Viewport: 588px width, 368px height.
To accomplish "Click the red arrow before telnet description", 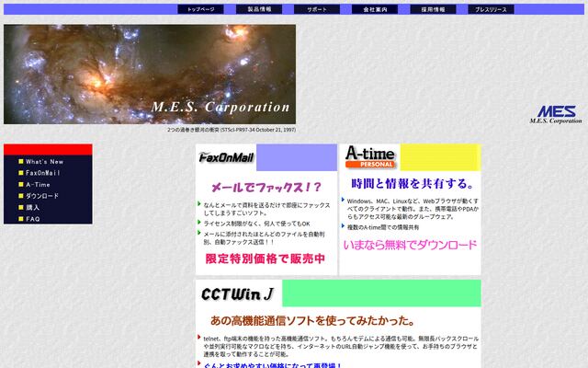I will (199, 338).
